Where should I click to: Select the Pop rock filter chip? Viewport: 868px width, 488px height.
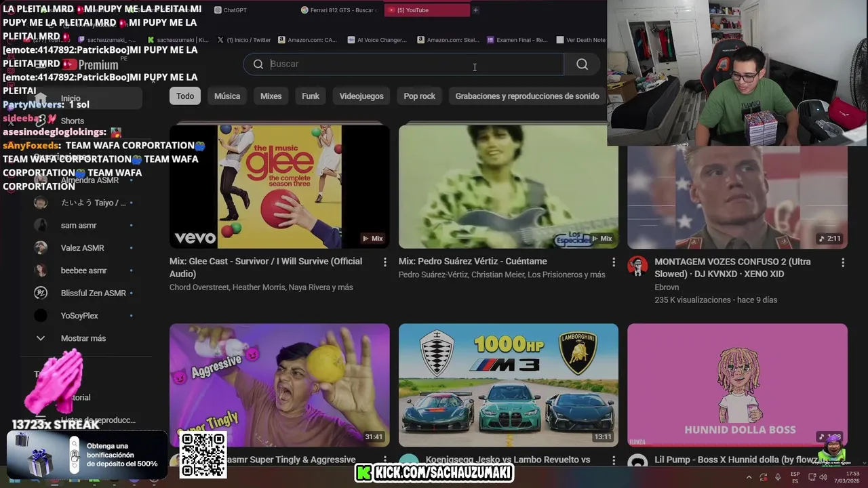[x=420, y=96]
